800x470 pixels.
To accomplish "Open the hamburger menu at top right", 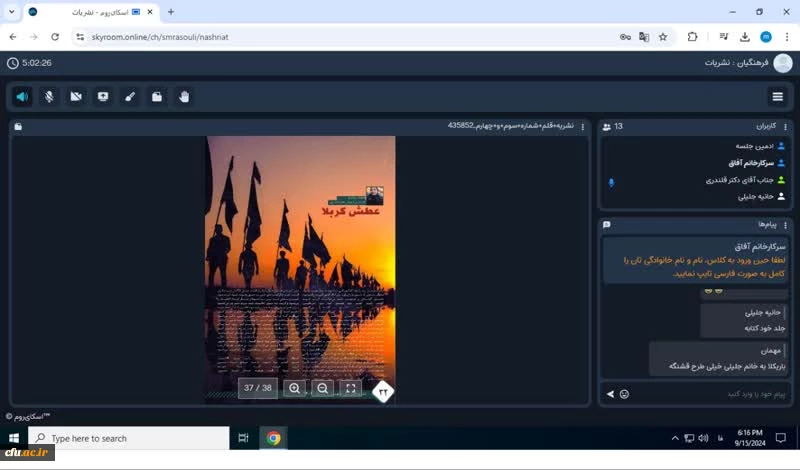I will point(777,97).
